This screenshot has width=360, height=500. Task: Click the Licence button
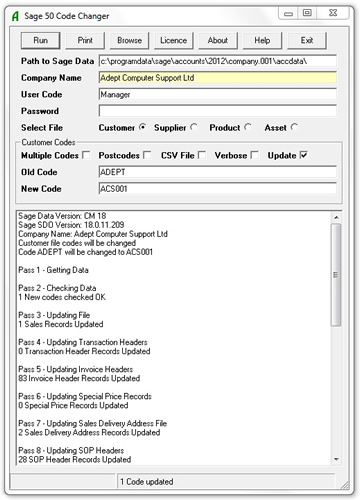click(173, 40)
